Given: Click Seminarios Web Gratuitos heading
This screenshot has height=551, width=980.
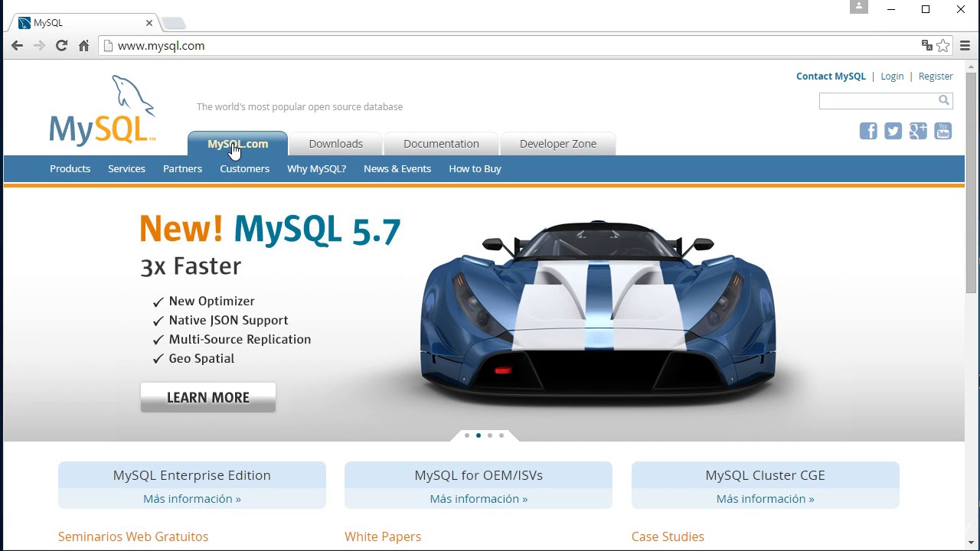Looking at the screenshot, I should pyautogui.click(x=133, y=536).
